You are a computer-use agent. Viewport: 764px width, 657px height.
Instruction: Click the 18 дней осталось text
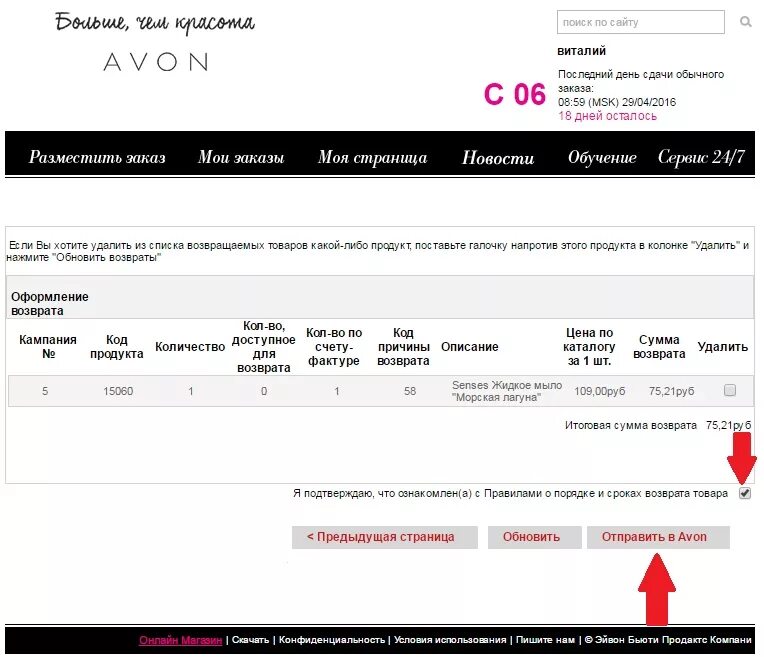(x=607, y=116)
